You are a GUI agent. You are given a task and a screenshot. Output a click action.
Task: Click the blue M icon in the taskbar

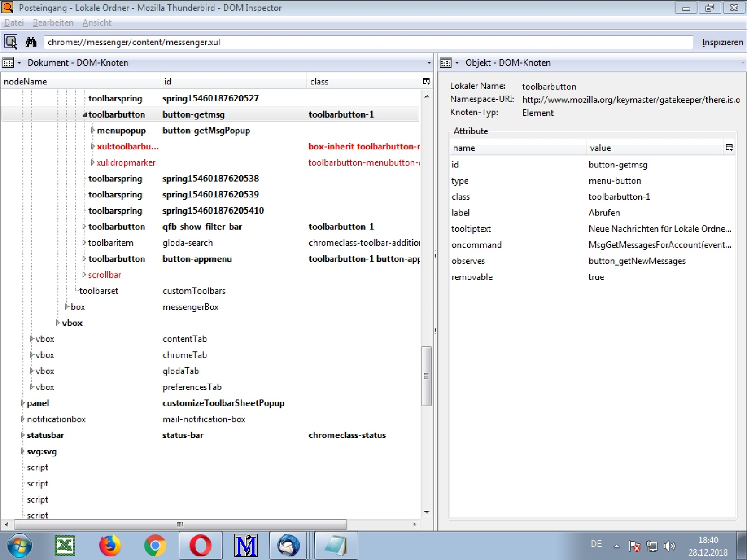coord(246,545)
